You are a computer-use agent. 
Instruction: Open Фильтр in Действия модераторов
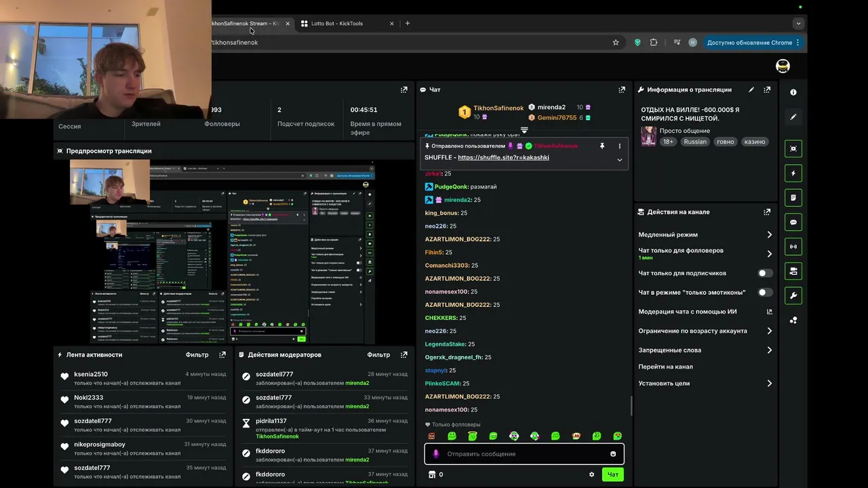point(378,354)
